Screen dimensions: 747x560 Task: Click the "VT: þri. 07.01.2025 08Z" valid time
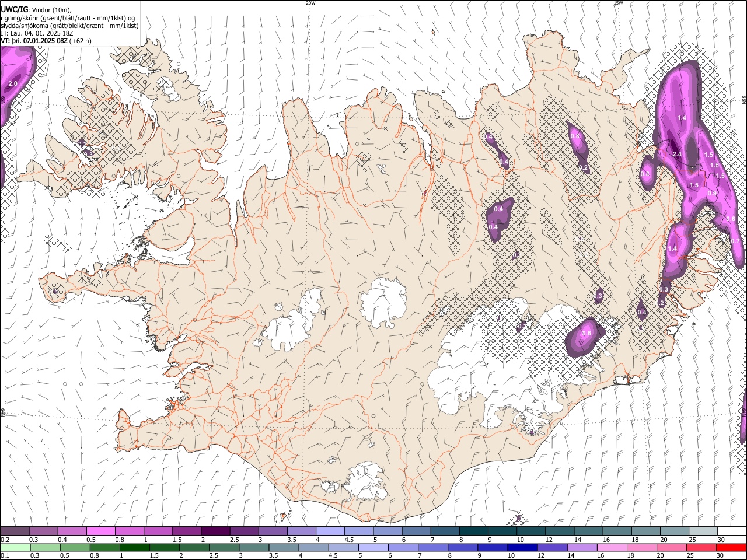tap(34, 41)
